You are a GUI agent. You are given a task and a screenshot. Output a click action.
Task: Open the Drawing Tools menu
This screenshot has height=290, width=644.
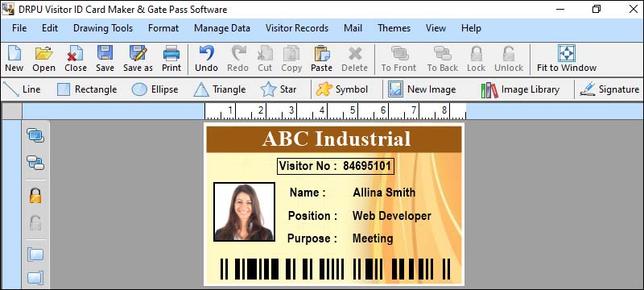(x=103, y=28)
